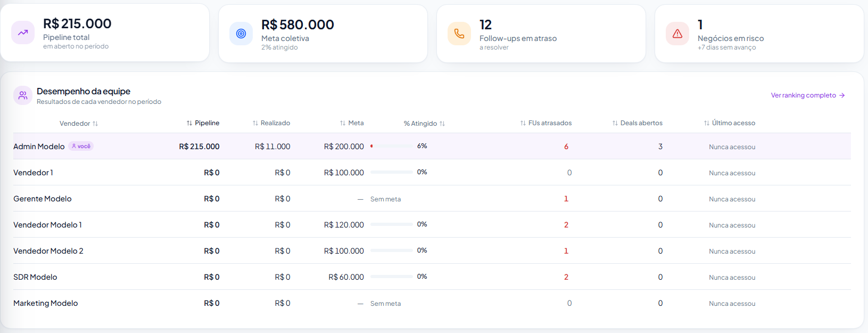This screenshot has height=333, width=868.
Task: Click Gerente Modelo's 'Sem meta' text
Action: 385,199
